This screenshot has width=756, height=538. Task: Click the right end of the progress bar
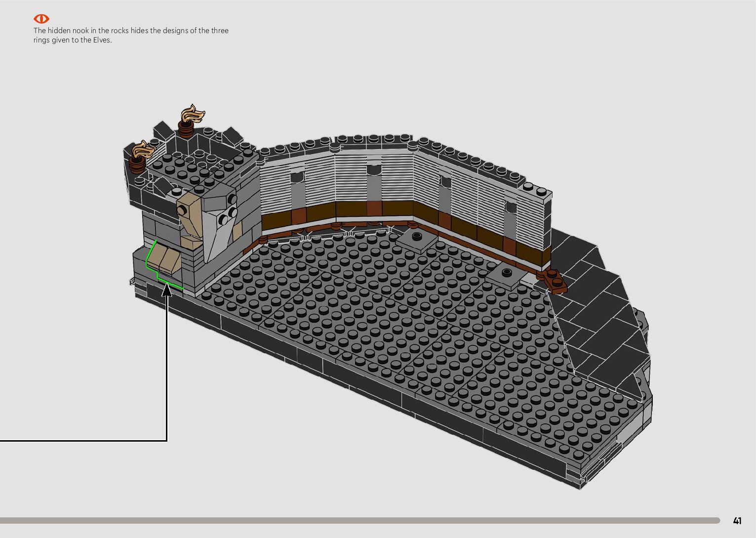click(x=716, y=520)
